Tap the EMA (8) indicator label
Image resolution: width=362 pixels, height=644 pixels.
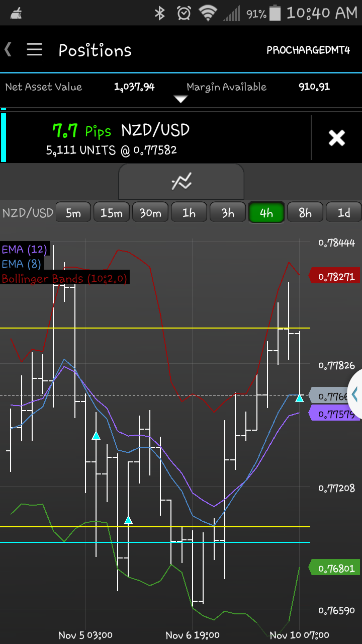coord(21,264)
